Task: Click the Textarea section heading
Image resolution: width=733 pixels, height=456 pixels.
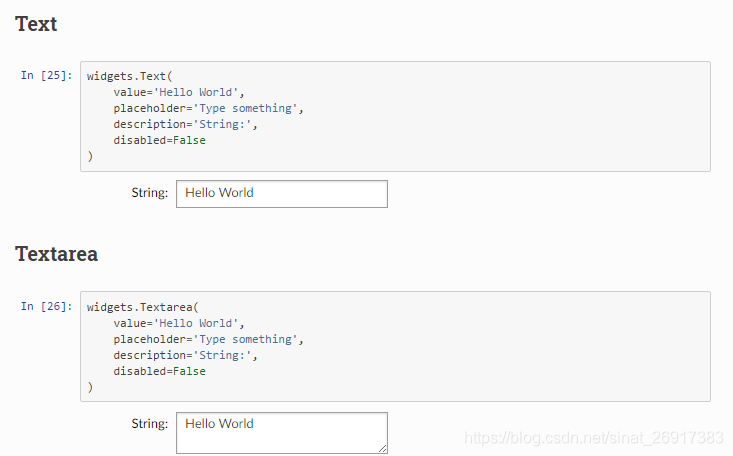Action: coord(57,254)
